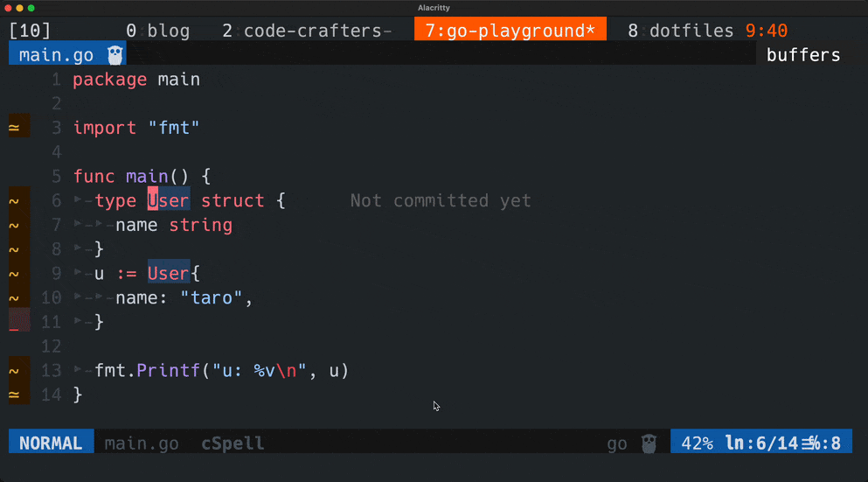Select the 2 code-crafters tmux window
This screenshot has width=868, height=482.
click(306, 31)
